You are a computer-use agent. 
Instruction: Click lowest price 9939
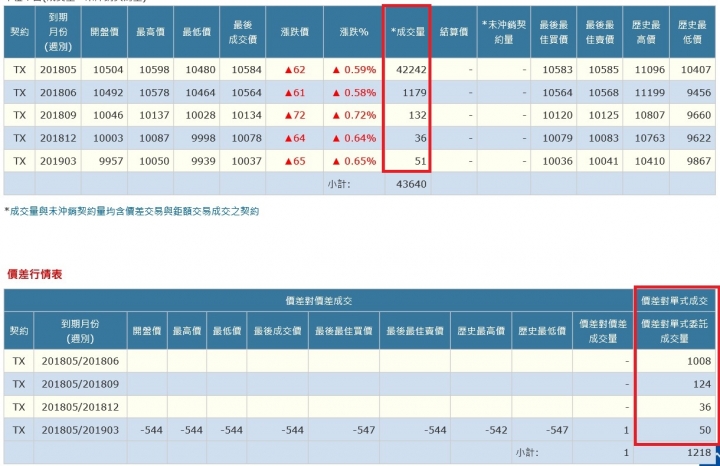(203, 161)
